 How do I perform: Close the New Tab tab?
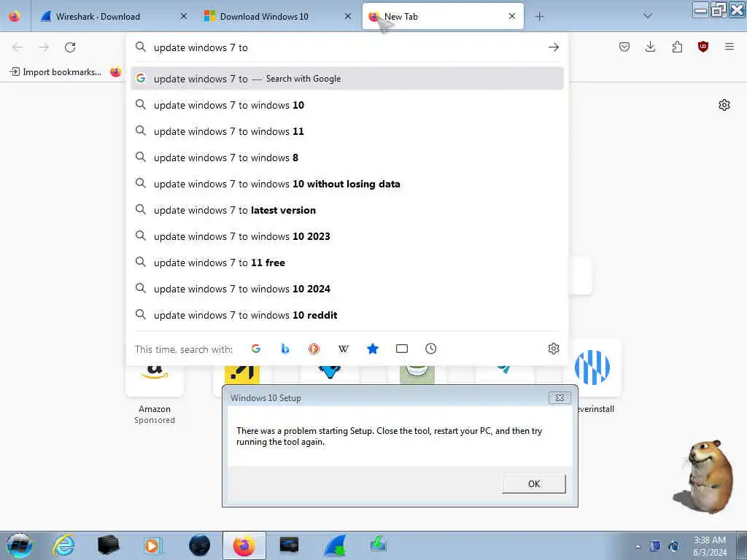tap(512, 16)
